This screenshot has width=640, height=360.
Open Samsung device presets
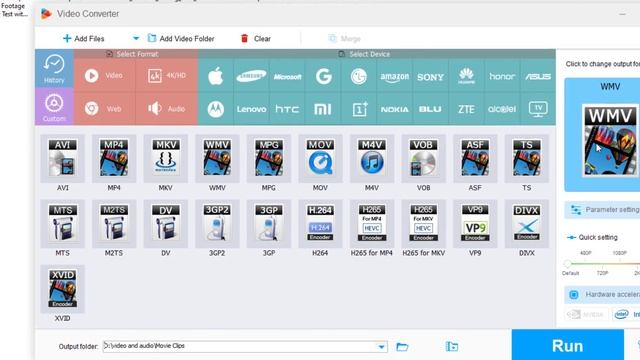(251, 76)
